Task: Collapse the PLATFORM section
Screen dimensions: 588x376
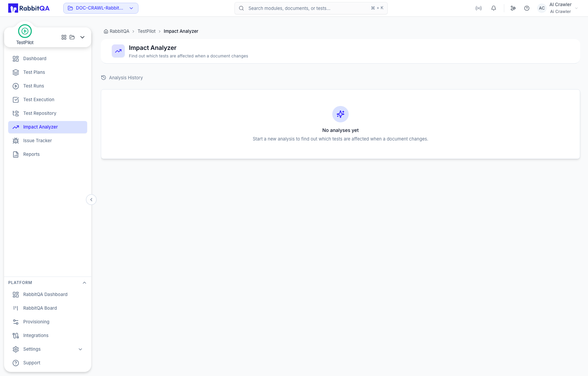Action: click(84, 283)
